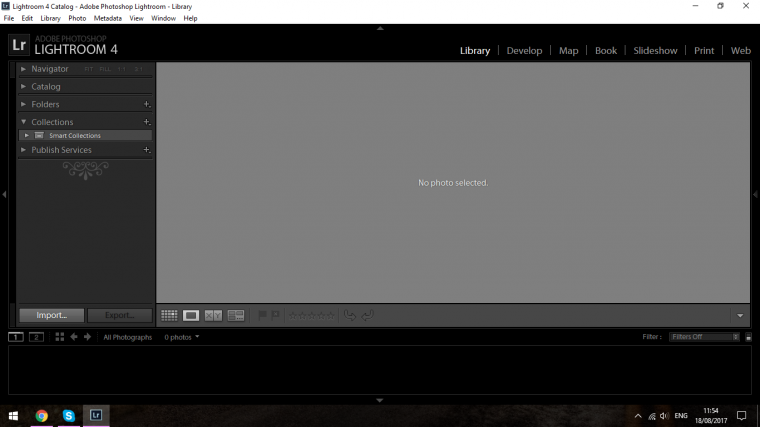Image resolution: width=760 pixels, height=427 pixels.
Task: Set Navigator zoom to 1:1
Action: [x=122, y=69]
